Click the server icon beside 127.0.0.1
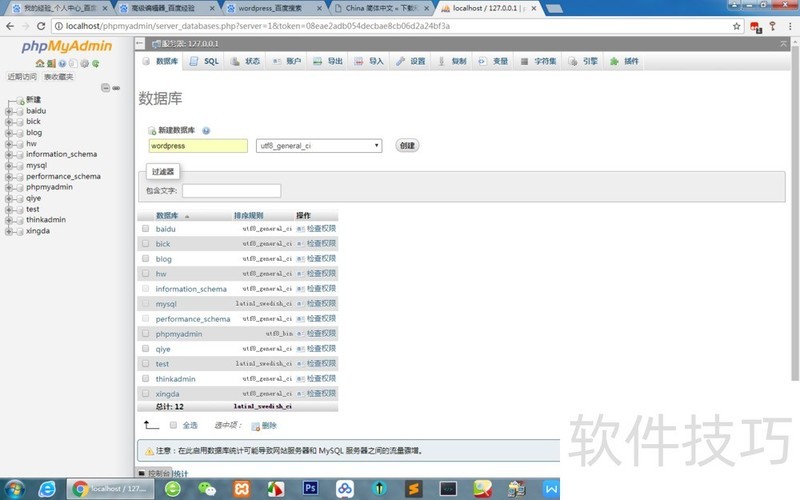This screenshot has width=800, height=500. (x=157, y=44)
